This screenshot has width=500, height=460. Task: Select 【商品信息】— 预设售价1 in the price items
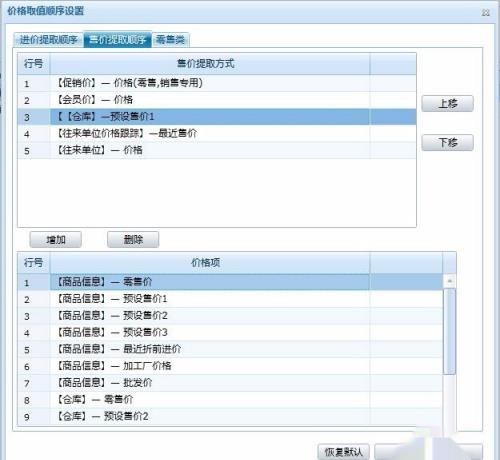pos(230,299)
